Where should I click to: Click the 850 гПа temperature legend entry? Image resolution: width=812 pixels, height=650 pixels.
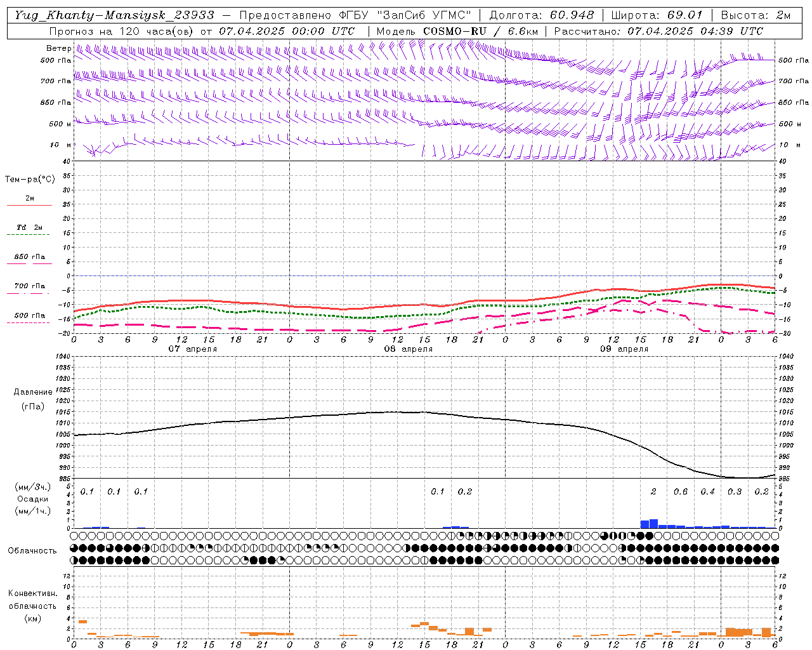click(x=30, y=256)
